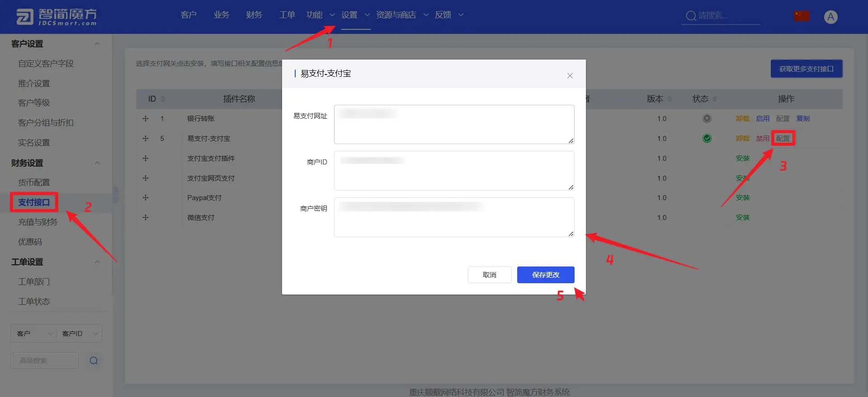Click drag handle for Paypal支付 row

[146, 197]
